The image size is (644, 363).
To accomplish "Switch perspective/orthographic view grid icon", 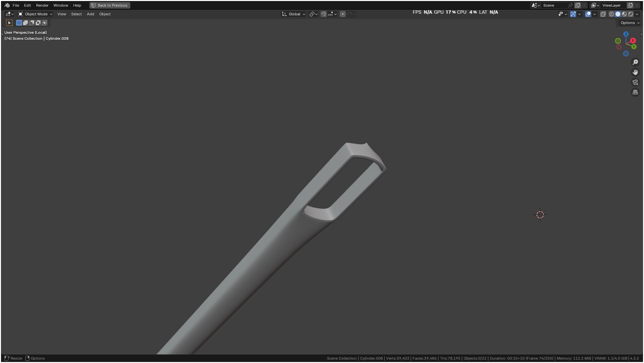I will [635, 92].
